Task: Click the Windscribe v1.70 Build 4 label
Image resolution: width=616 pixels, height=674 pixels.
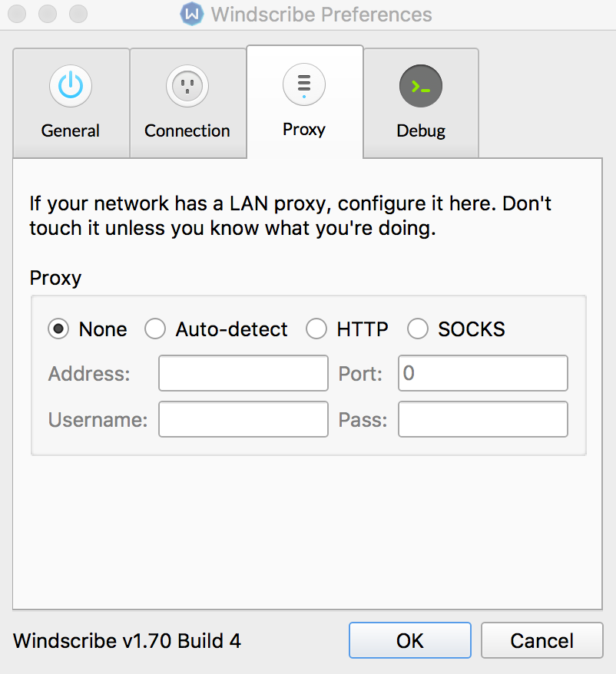Action: pyautogui.click(x=127, y=641)
